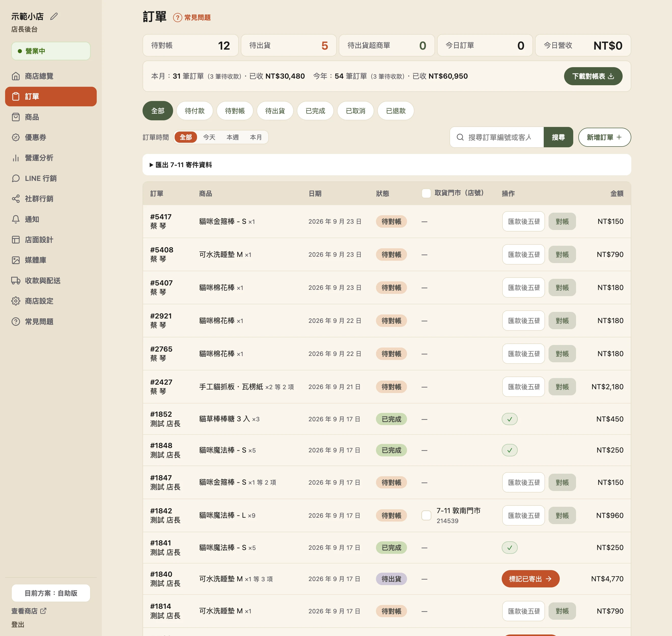The height and width of the screenshot is (636, 672).
Task: Open 營運分析 bar chart icon
Action: click(16, 158)
